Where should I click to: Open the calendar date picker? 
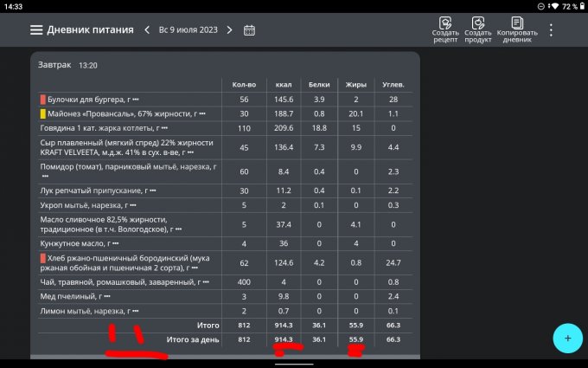coord(249,29)
